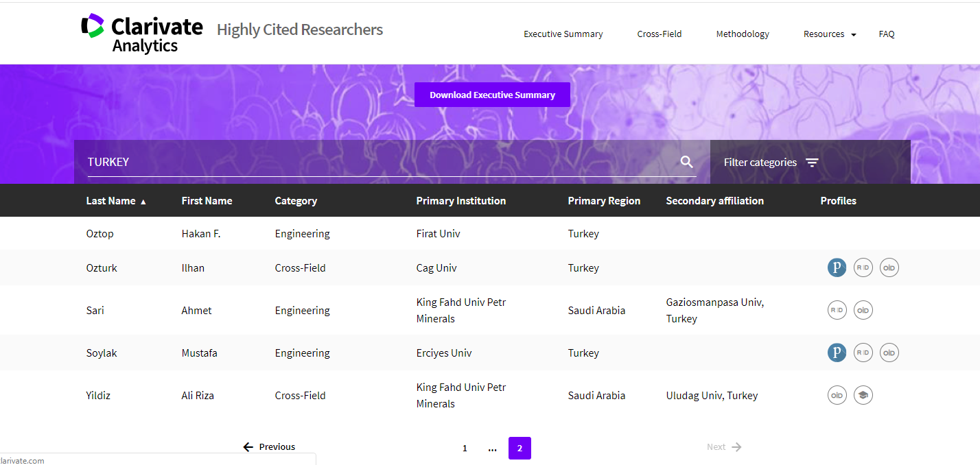
Task: Open Ilhan Ozturk's ResearcherID profile icon
Action: pyautogui.click(x=863, y=267)
